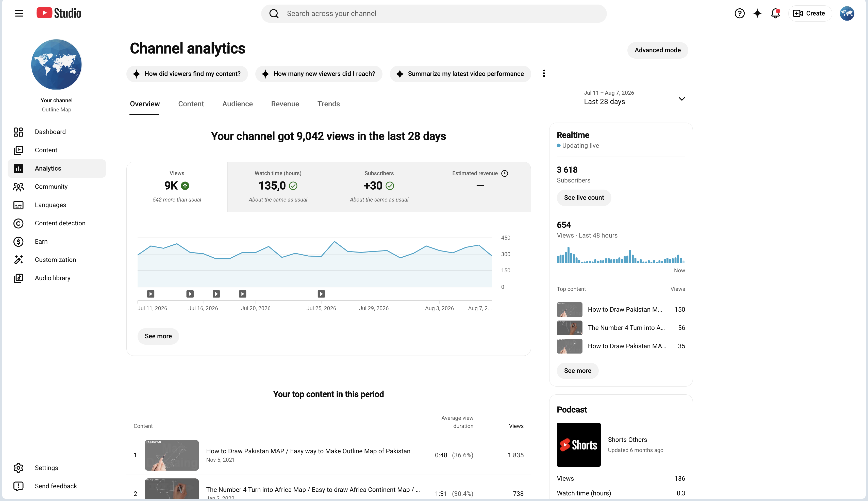868x501 pixels.
Task: Click the Average view duration column header
Action: 457,422
